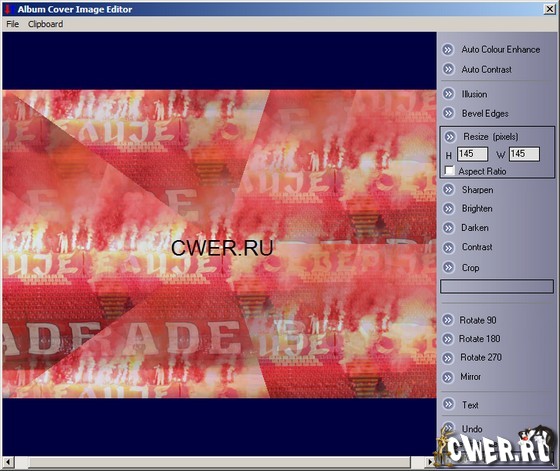Enable the Aspect Ratio checkbox
560x471 pixels.
(x=450, y=170)
